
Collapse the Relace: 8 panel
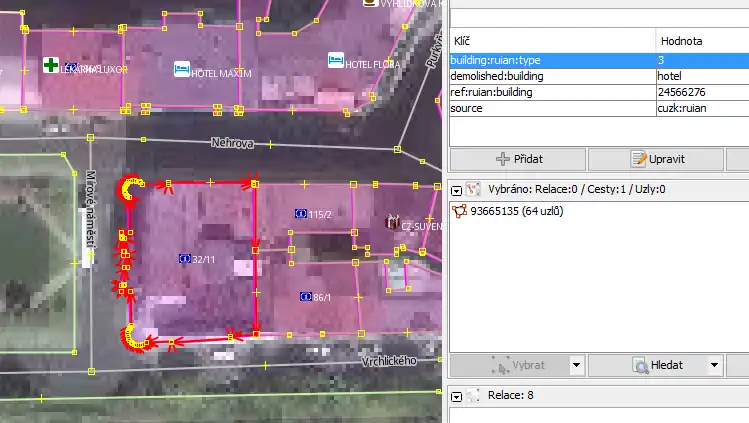[x=457, y=396]
